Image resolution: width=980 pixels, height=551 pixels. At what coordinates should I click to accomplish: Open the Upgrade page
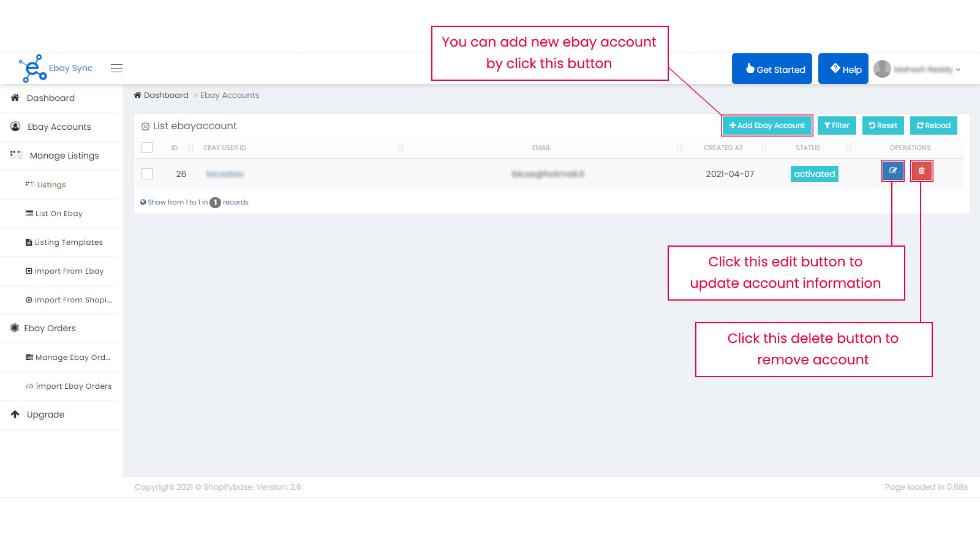coord(60,414)
